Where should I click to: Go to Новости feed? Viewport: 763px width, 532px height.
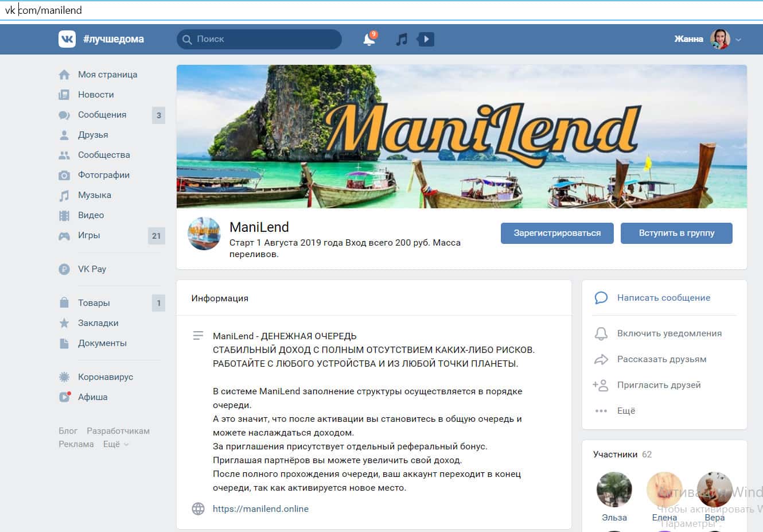[96, 95]
